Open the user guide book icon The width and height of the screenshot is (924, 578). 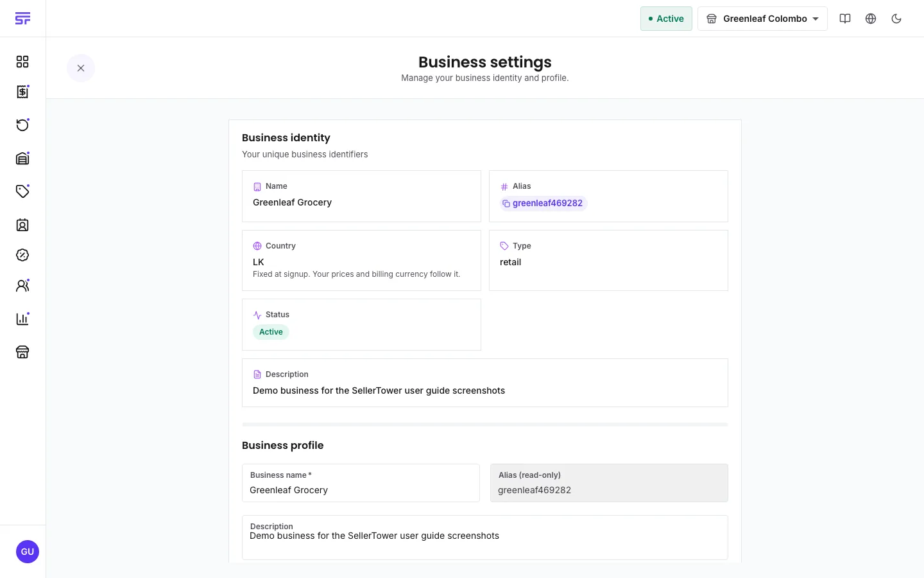click(x=845, y=19)
